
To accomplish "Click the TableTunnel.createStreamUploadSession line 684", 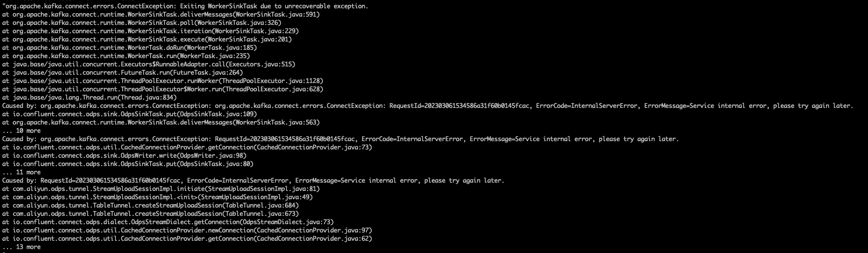I will pos(150,205).
